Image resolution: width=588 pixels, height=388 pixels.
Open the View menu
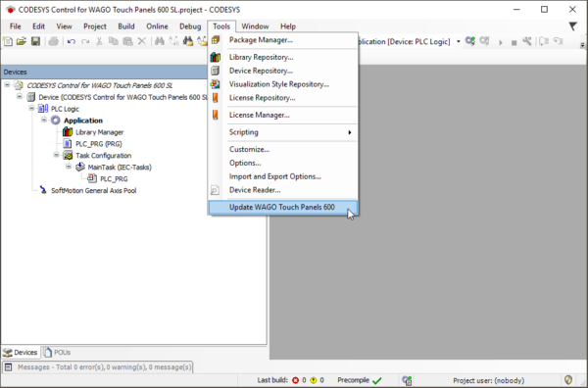click(64, 26)
